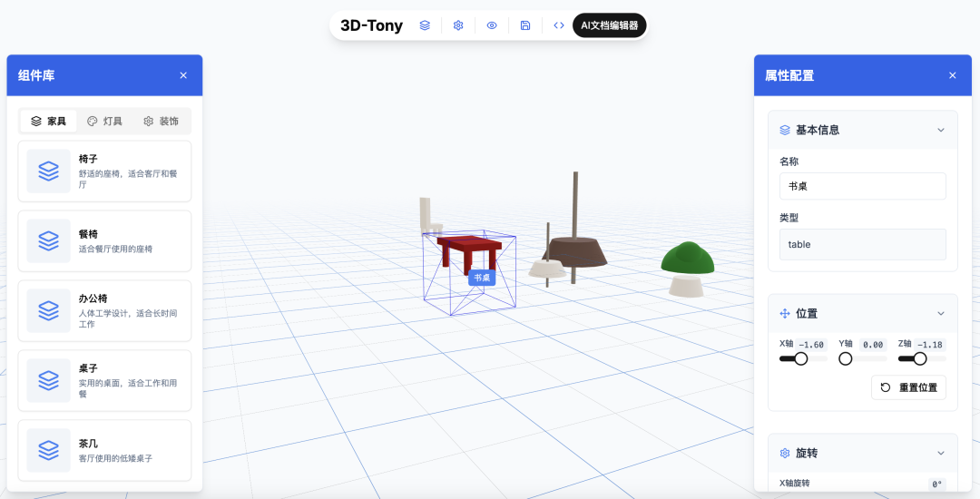980x499 pixels.
Task: Click the 灯具 tab palette icon
Action: (x=93, y=122)
